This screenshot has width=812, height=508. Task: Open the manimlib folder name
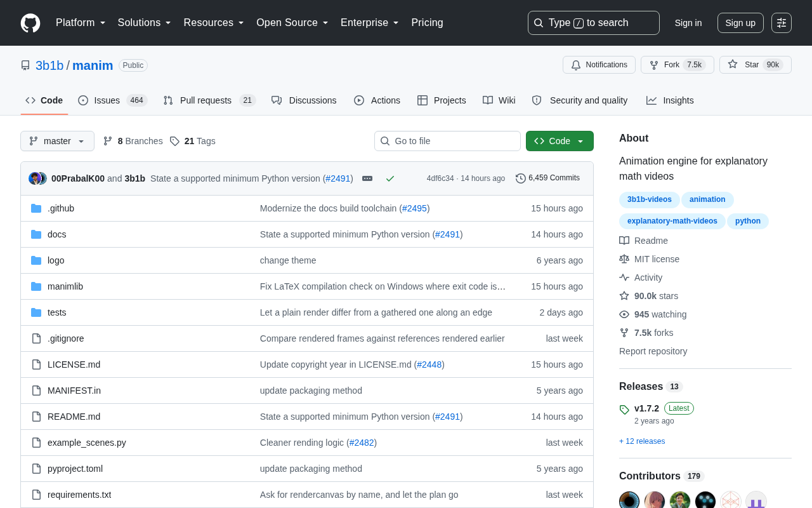point(65,286)
